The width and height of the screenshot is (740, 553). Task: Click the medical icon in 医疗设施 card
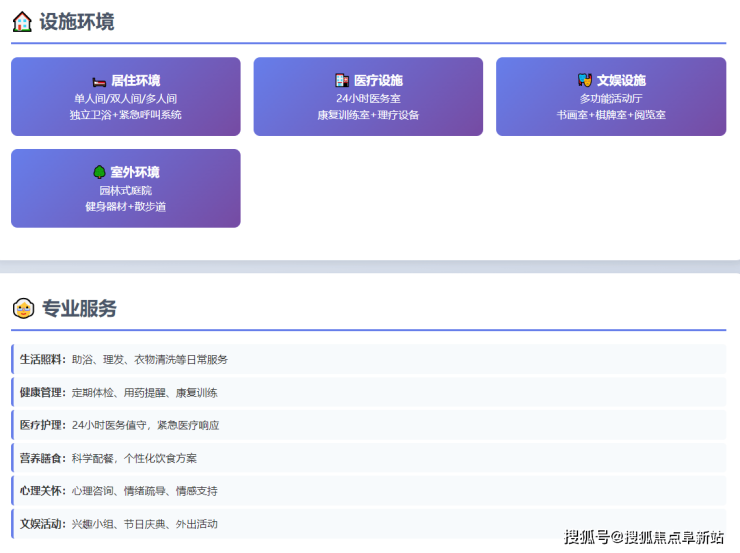coord(342,81)
